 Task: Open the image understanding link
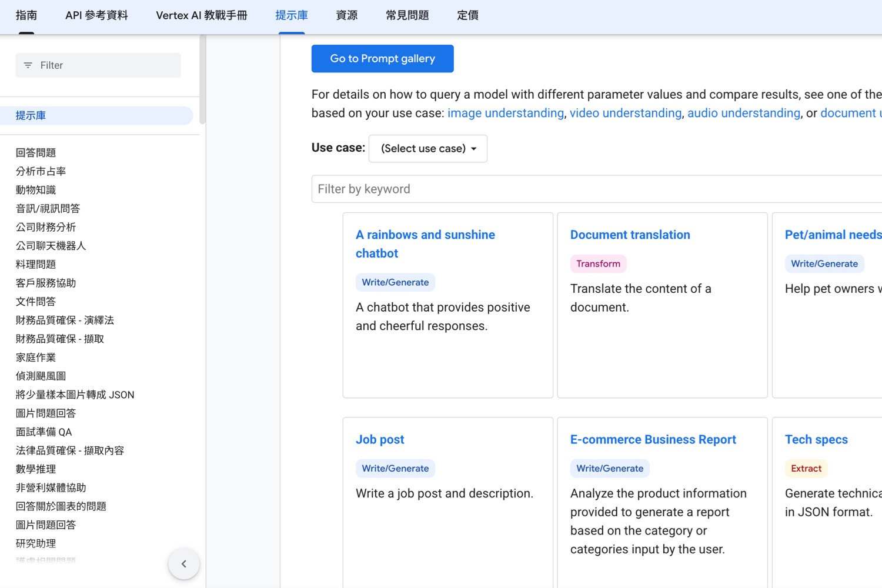[x=505, y=113]
